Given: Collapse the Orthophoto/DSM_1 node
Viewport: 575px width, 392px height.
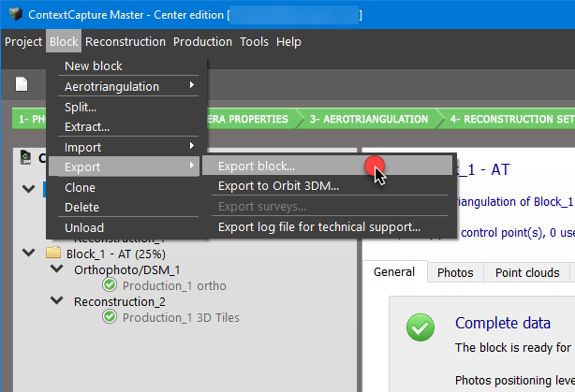Looking at the screenshot, I should click(x=57, y=269).
